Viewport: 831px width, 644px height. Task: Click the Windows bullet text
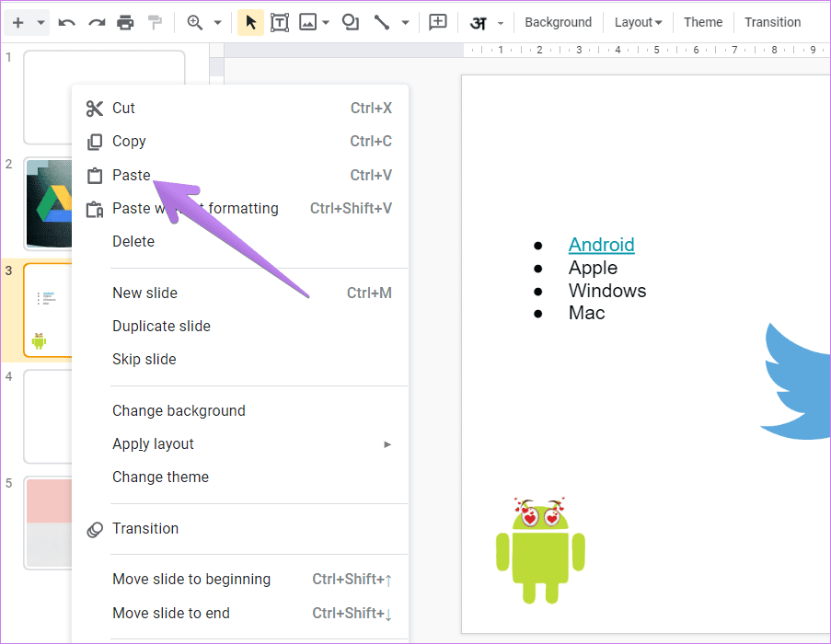coord(607,291)
